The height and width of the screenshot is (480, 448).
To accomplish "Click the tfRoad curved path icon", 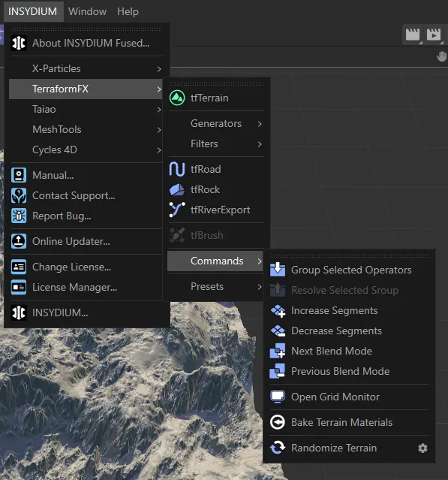I will pyautogui.click(x=177, y=169).
